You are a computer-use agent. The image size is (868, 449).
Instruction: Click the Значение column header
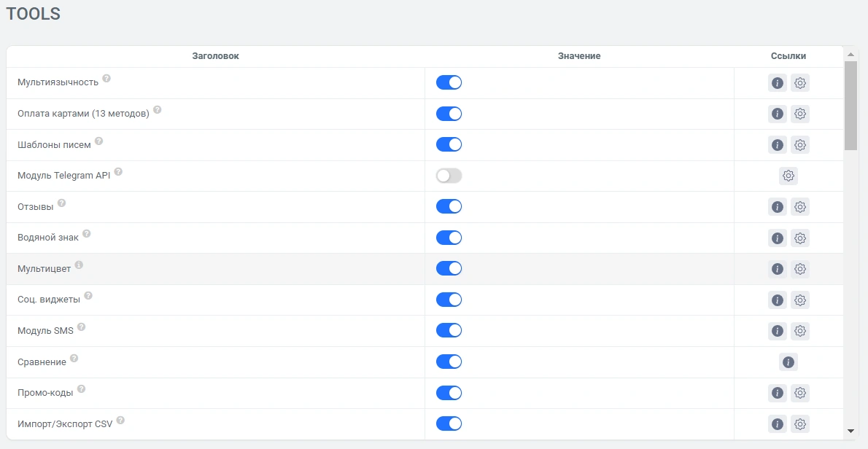pyautogui.click(x=579, y=56)
